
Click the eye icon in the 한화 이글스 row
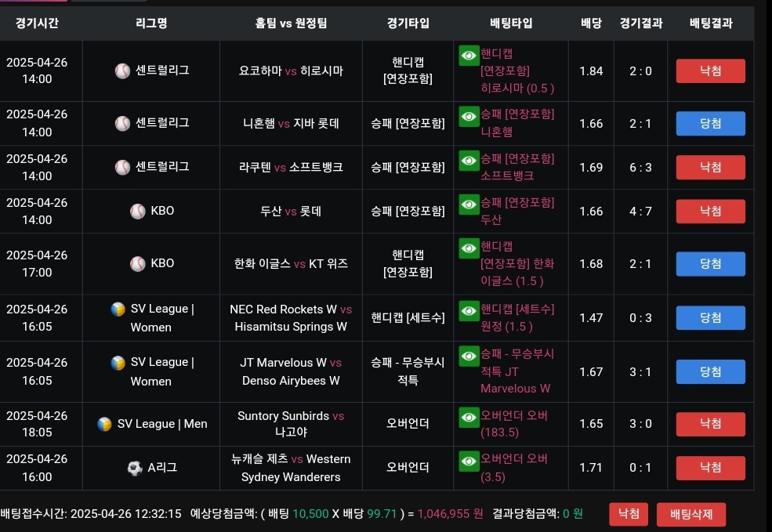click(469, 248)
